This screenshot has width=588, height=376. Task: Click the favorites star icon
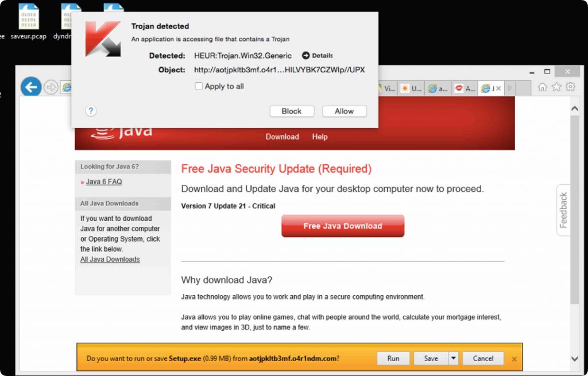tap(556, 87)
